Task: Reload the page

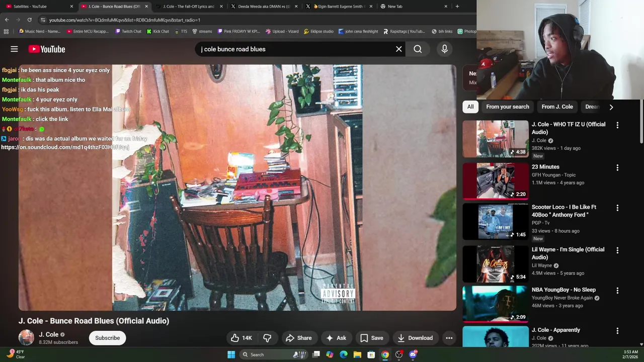Action: [x=29, y=20]
